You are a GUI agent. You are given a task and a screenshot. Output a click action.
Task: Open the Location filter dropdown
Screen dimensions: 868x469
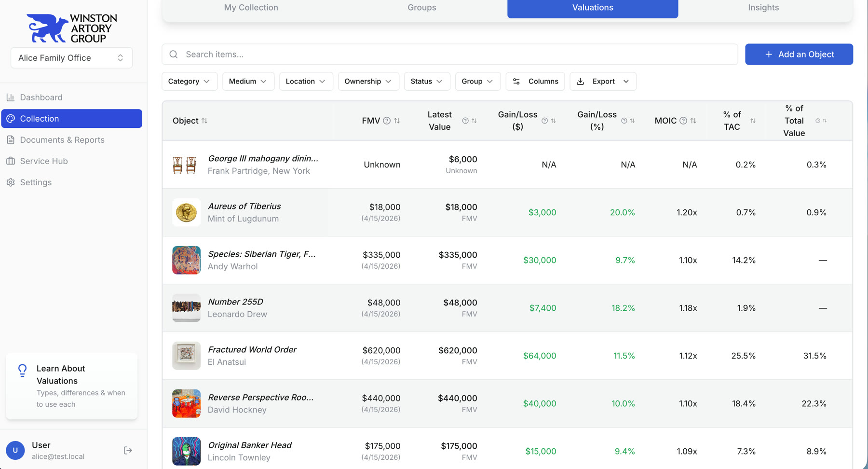point(306,81)
